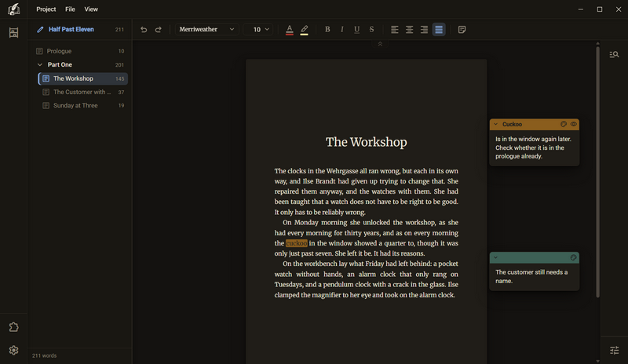
Task: Open the plugins puzzle icon
Action: click(13, 327)
